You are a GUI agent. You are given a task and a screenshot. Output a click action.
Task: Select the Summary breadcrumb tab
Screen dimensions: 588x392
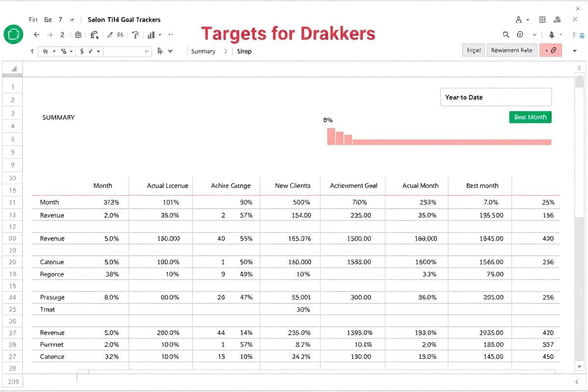point(203,51)
